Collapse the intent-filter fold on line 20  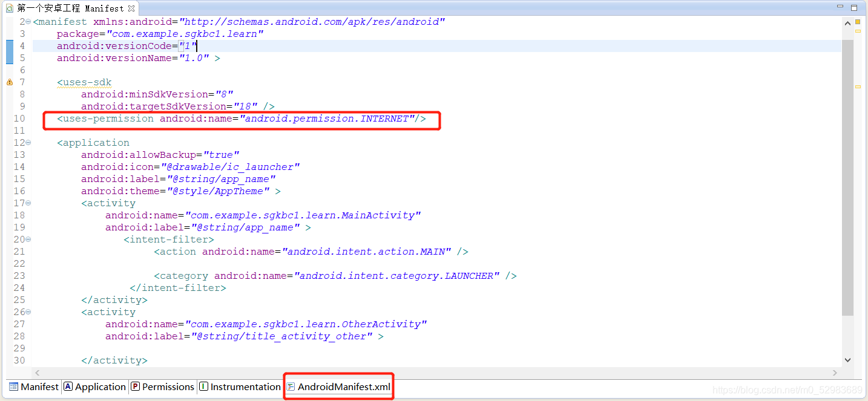tap(28, 240)
